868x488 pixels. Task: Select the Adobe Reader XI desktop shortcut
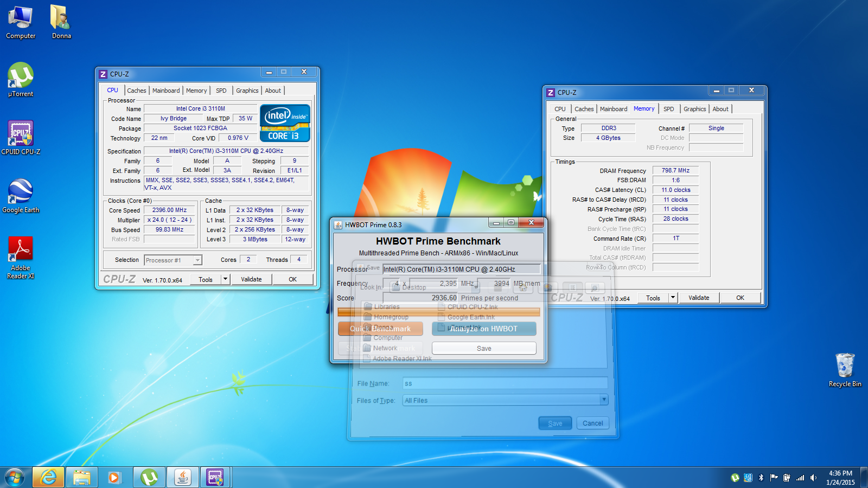pyautogui.click(x=21, y=258)
